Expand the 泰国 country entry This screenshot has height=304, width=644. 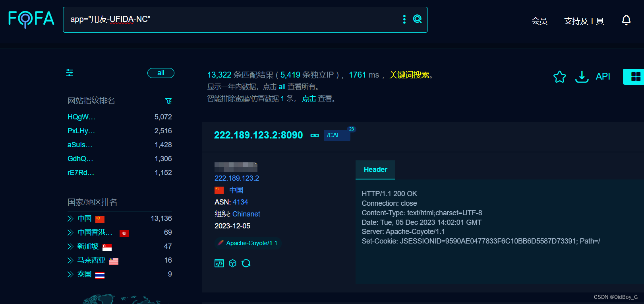pos(70,274)
